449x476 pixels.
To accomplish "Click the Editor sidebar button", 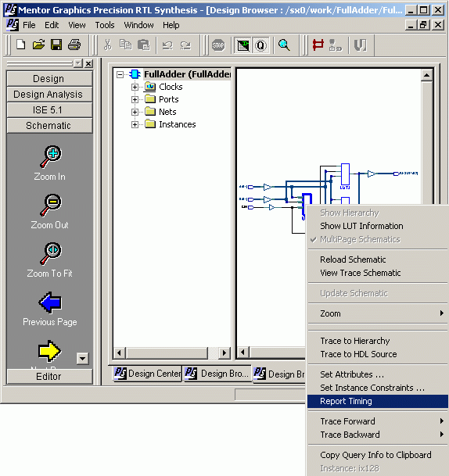I will tap(49, 377).
